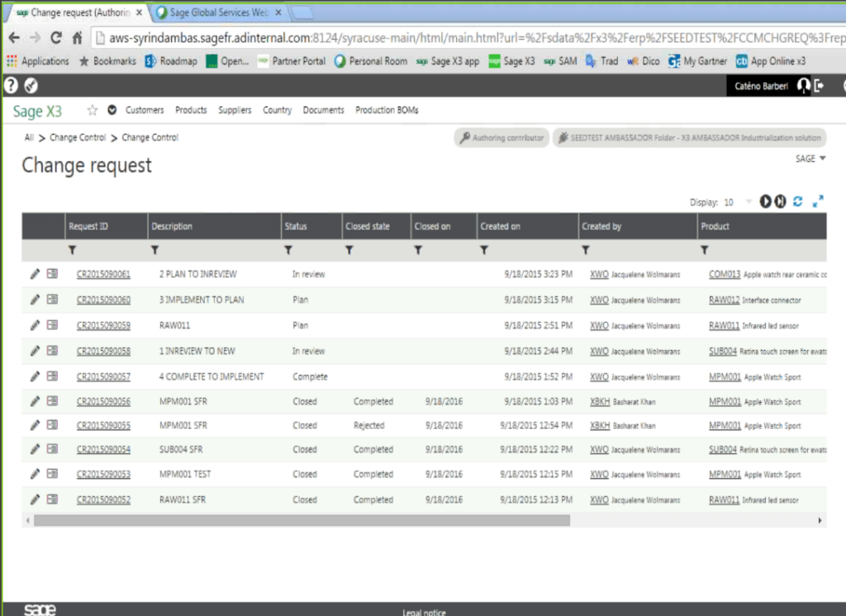Expand the grid to full screen
The height and width of the screenshot is (616, 846).
click(819, 201)
